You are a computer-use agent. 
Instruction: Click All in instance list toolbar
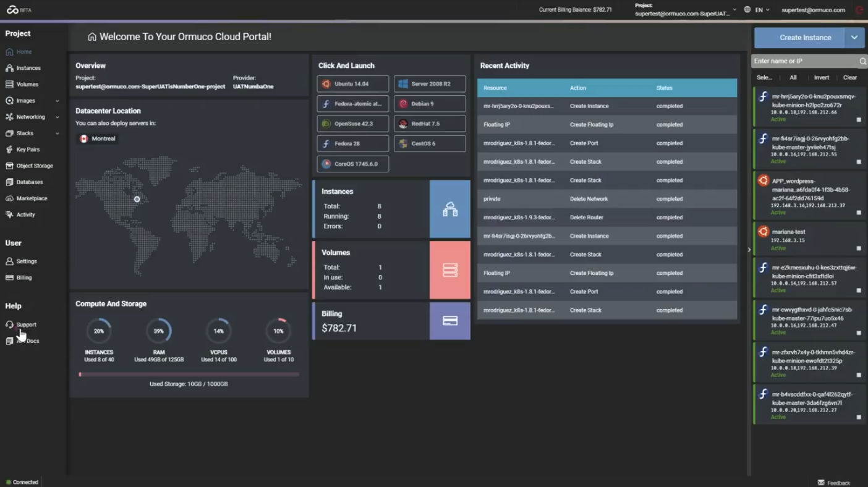click(x=793, y=78)
